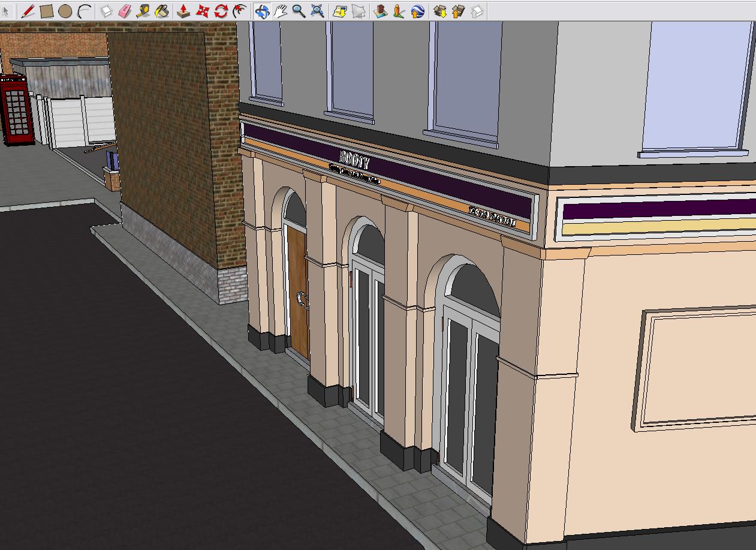The height and width of the screenshot is (550, 756).
Task: Select the Push/Pull tool
Action: [183, 11]
